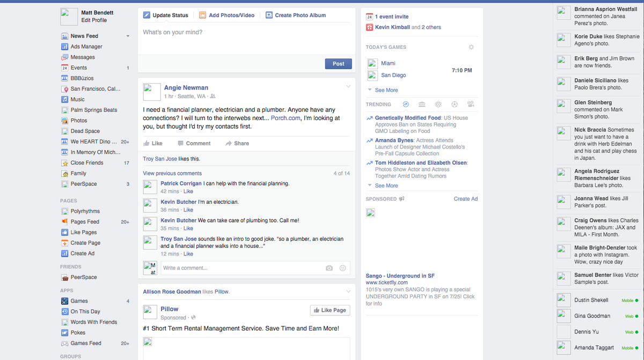This screenshot has height=360, width=644.
Task: Open Amanda Bynes trending topic
Action: pyautogui.click(x=394, y=140)
